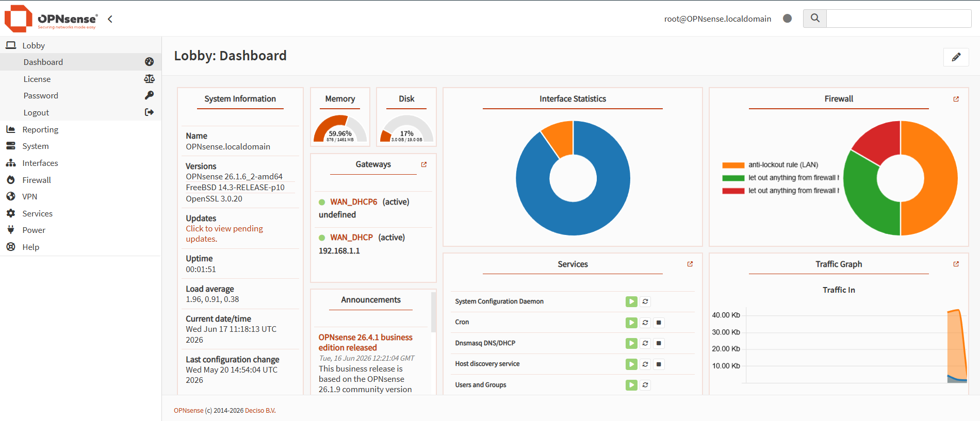The width and height of the screenshot is (980, 421).
Task: Open the OPNsense 26.4.1 business edition announcement
Action: 365,343
